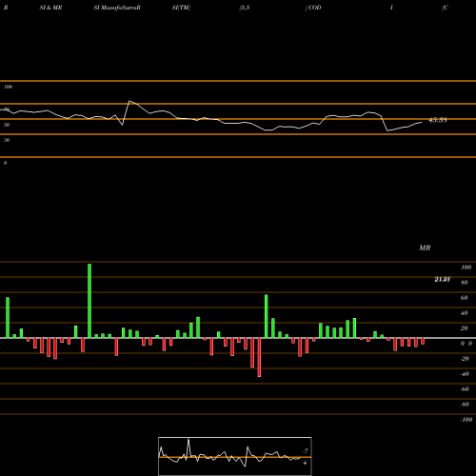This screenshot has height=476, width=476.
Task: Click the MR value label 21.31
Action: [x=443, y=279]
